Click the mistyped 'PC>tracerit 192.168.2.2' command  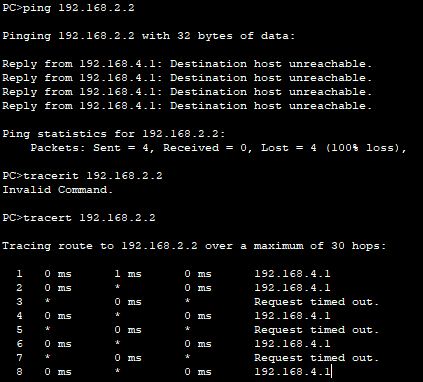(x=82, y=176)
